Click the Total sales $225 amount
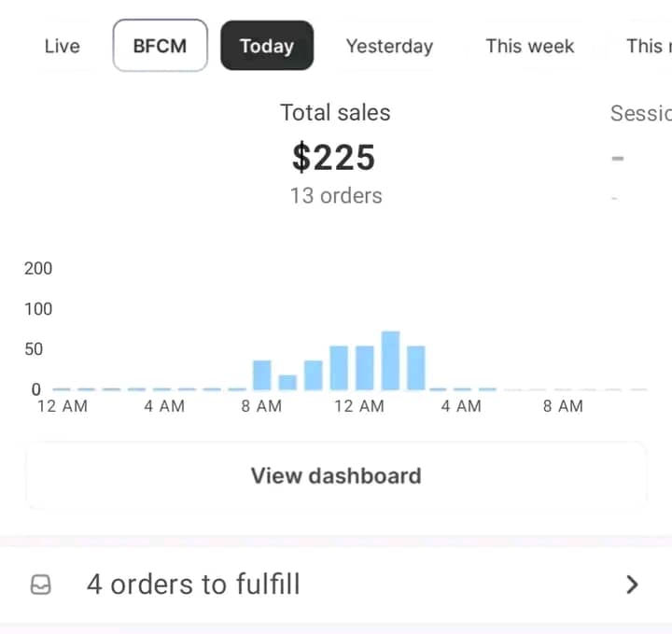 333,157
